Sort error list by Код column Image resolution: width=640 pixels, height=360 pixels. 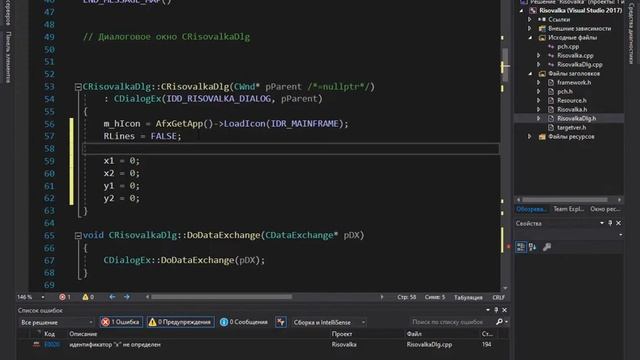(x=49, y=334)
